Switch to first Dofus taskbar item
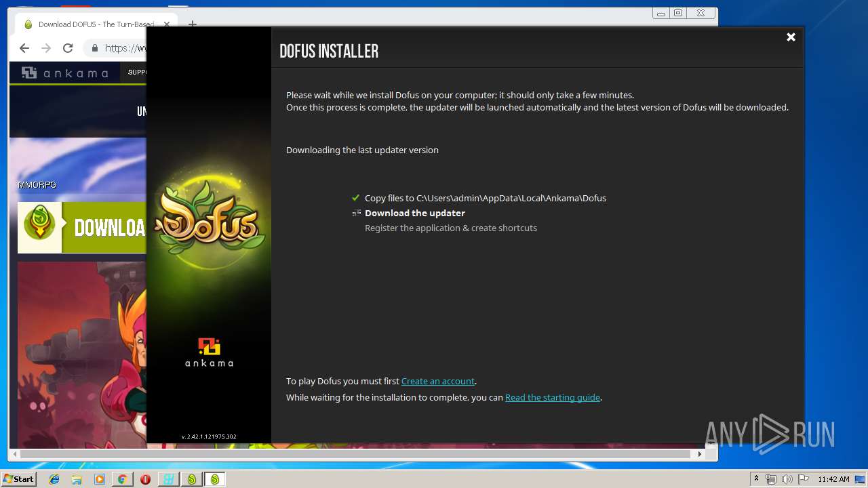Image resolution: width=868 pixels, height=488 pixels. click(x=192, y=479)
